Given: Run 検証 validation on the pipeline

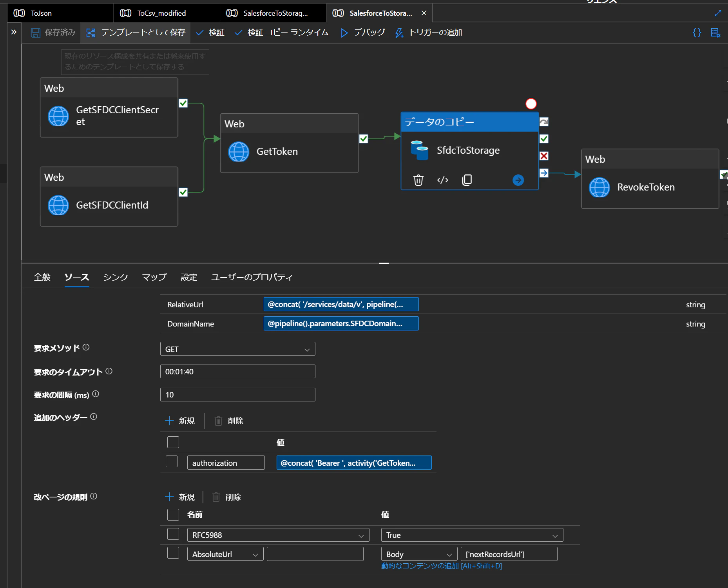Looking at the screenshot, I should [210, 33].
